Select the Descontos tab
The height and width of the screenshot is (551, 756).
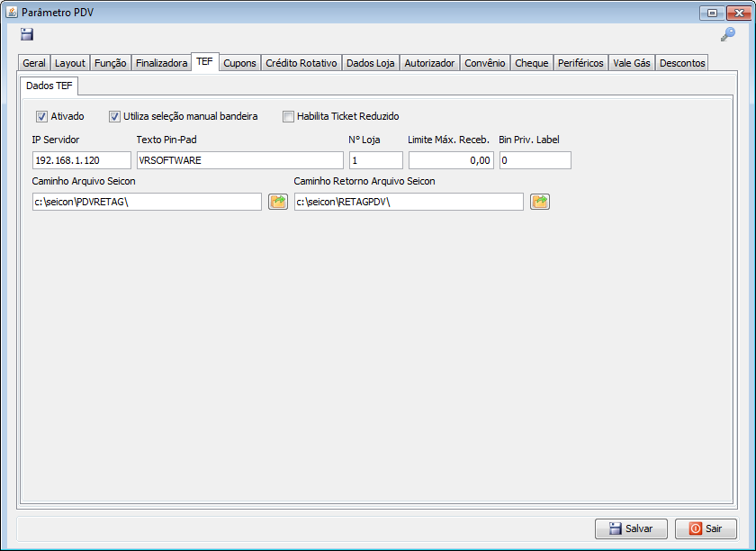point(682,63)
